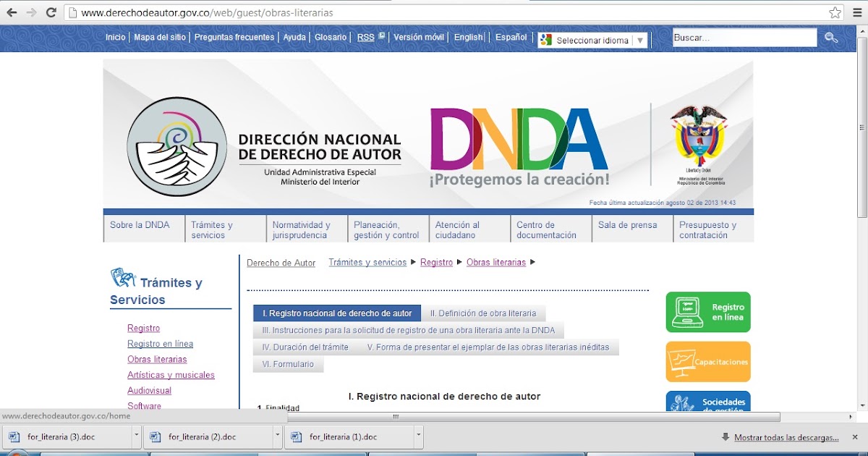Select tab VI. Formulario
Image resolution: width=868 pixels, height=456 pixels.
pyautogui.click(x=288, y=364)
